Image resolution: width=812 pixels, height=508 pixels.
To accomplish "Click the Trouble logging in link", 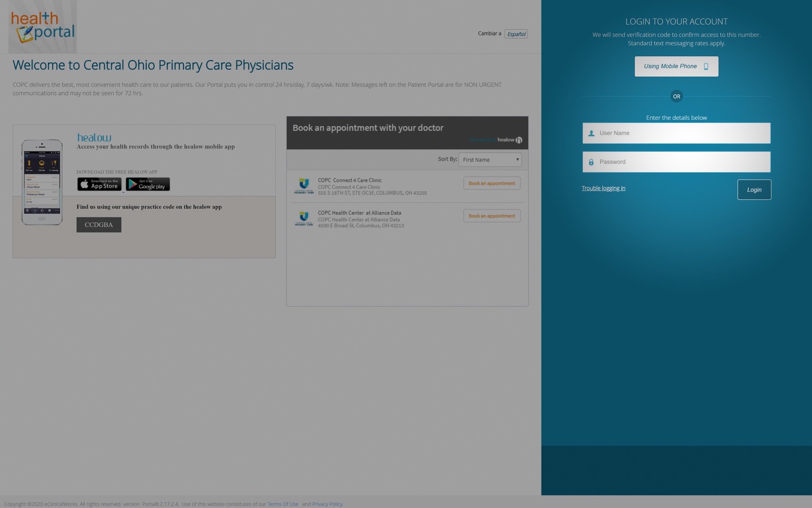I will 604,188.
